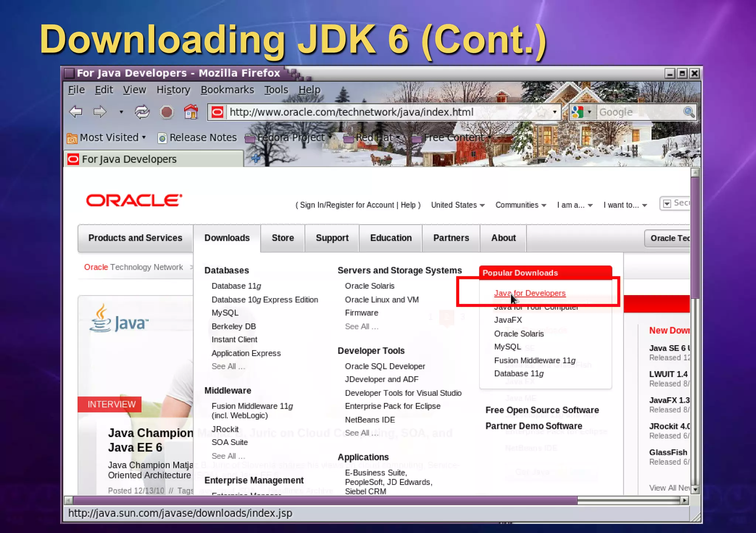
Task: Click JavaFX under Popular Downloads
Action: 508,320
